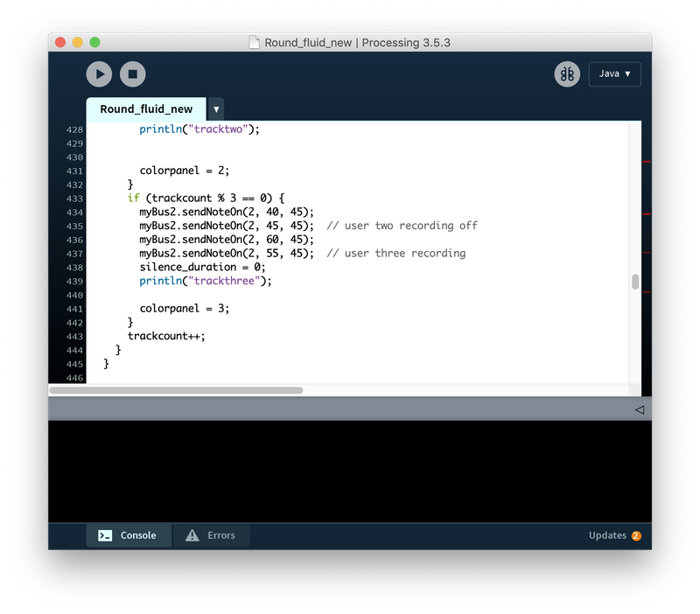Click the horizontal editor scrollbar
700x614 pixels.
click(x=177, y=390)
